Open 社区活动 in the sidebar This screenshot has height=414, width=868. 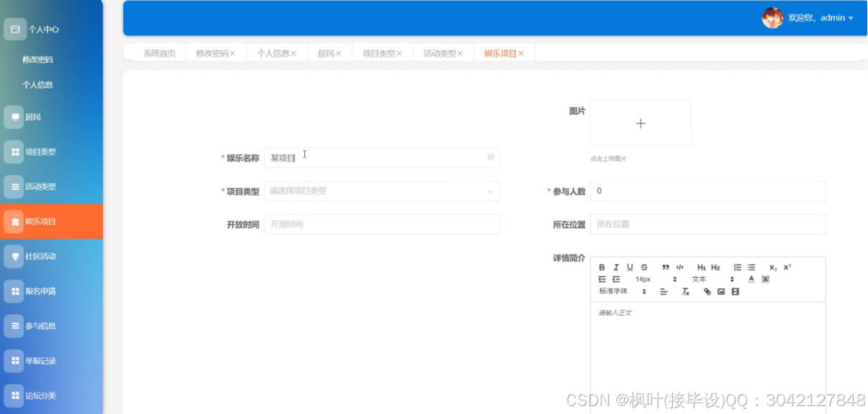pos(51,256)
